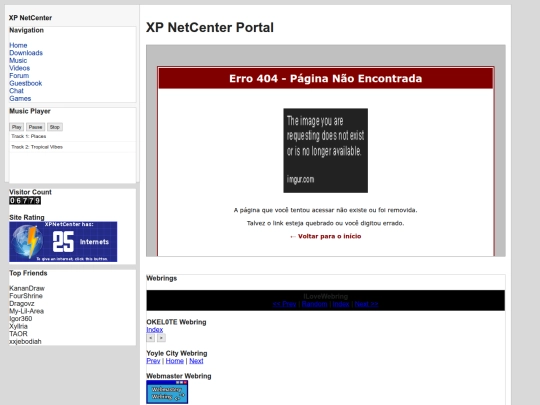Select Track 1: Places

pyautogui.click(x=72, y=136)
